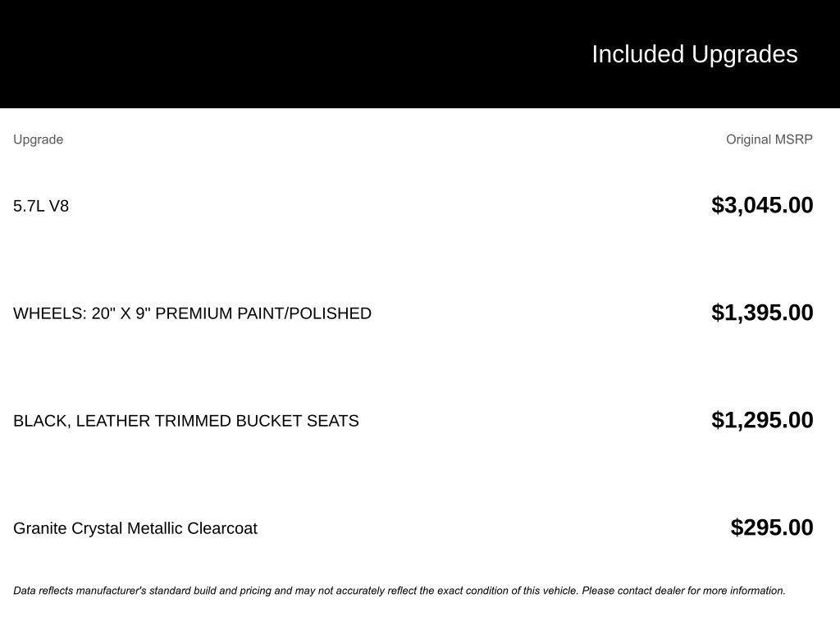This screenshot has height=630, width=840.
Task: Click the Original MSRP column header
Action: [769, 139]
